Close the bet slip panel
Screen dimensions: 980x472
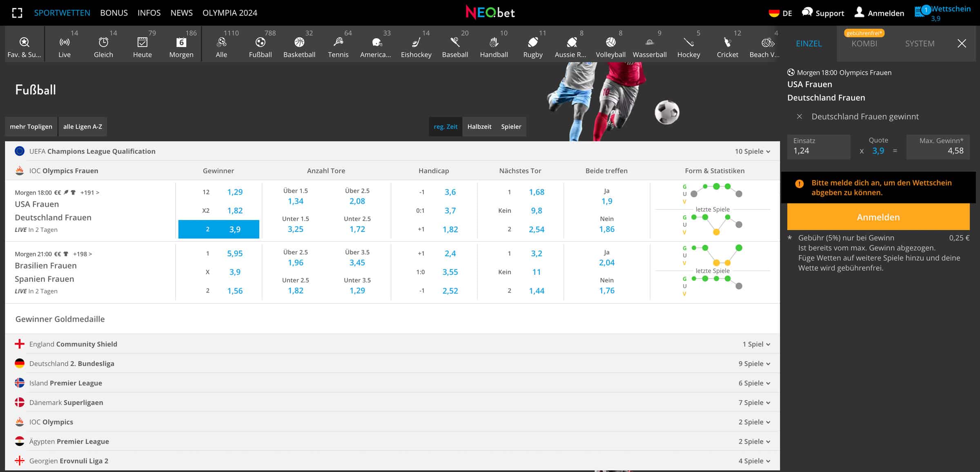(x=962, y=43)
